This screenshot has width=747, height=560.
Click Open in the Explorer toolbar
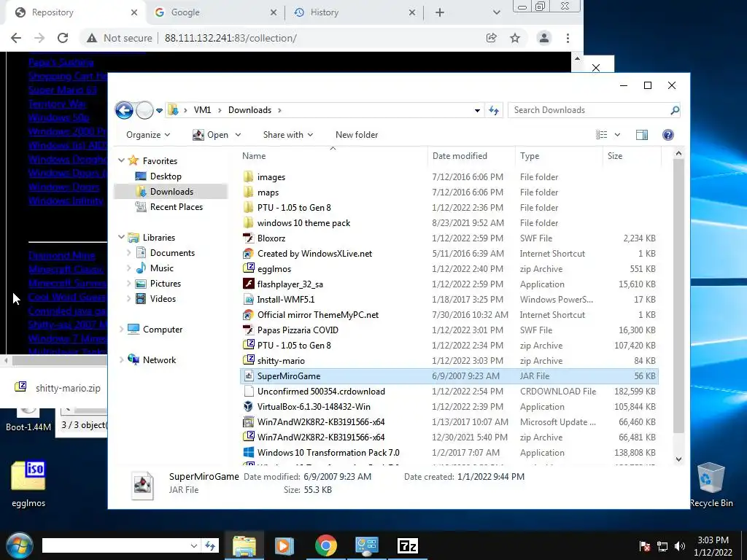(210, 135)
